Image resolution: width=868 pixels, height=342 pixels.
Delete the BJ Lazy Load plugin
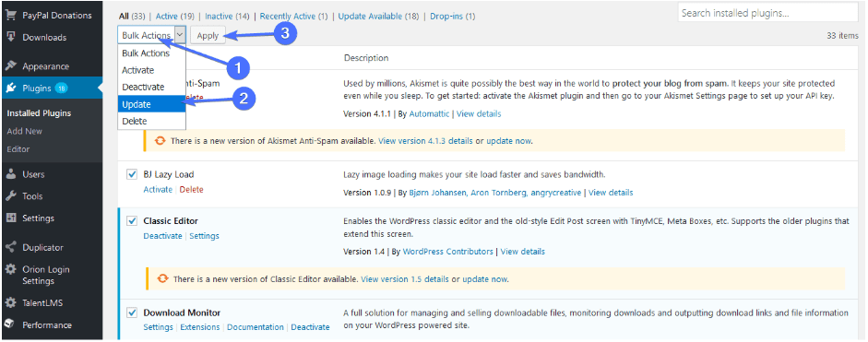tap(192, 189)
